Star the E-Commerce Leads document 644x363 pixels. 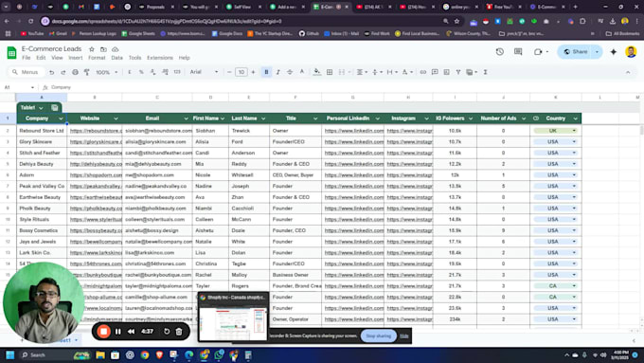pos(92,49)
